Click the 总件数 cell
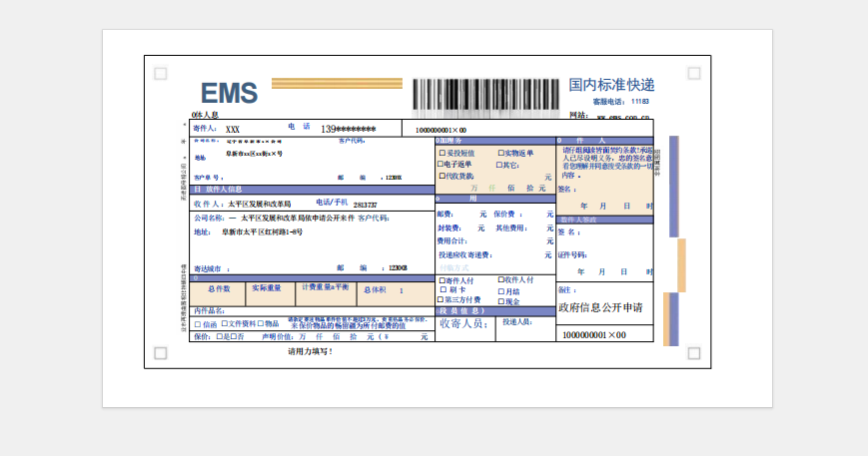The height and width of the screenshot is (456, 868). [x=218, y=294]
